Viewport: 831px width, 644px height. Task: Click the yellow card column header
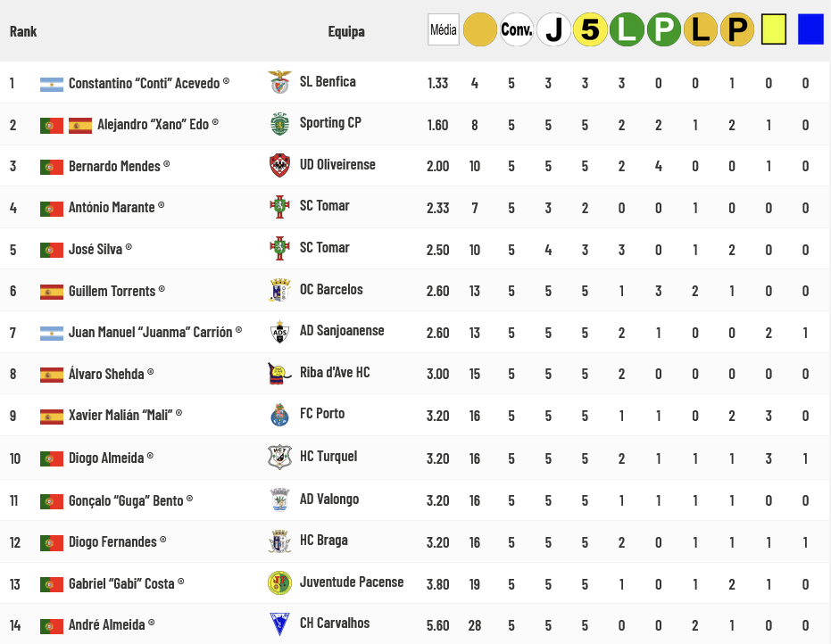pyautogui.click(x=774, y=30)
